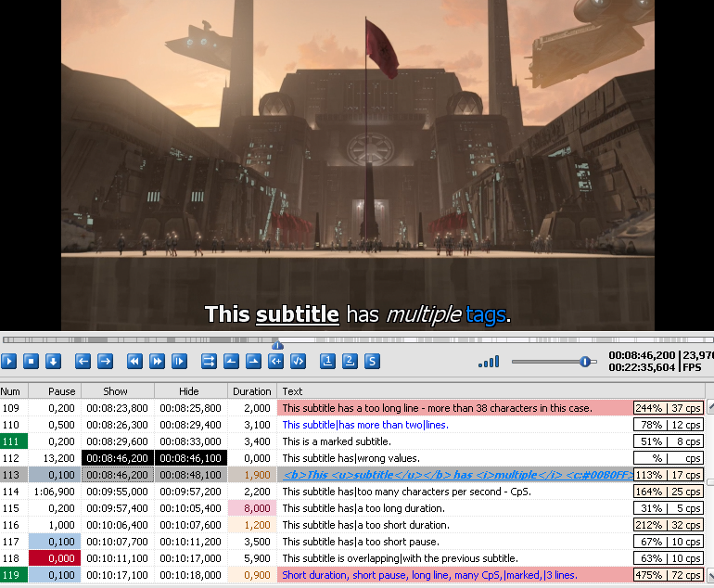Click show time 00:09:55,000 in row 114
Image resolution: width=714 pixels, height=588 pixels.
[x=118, y=492]
